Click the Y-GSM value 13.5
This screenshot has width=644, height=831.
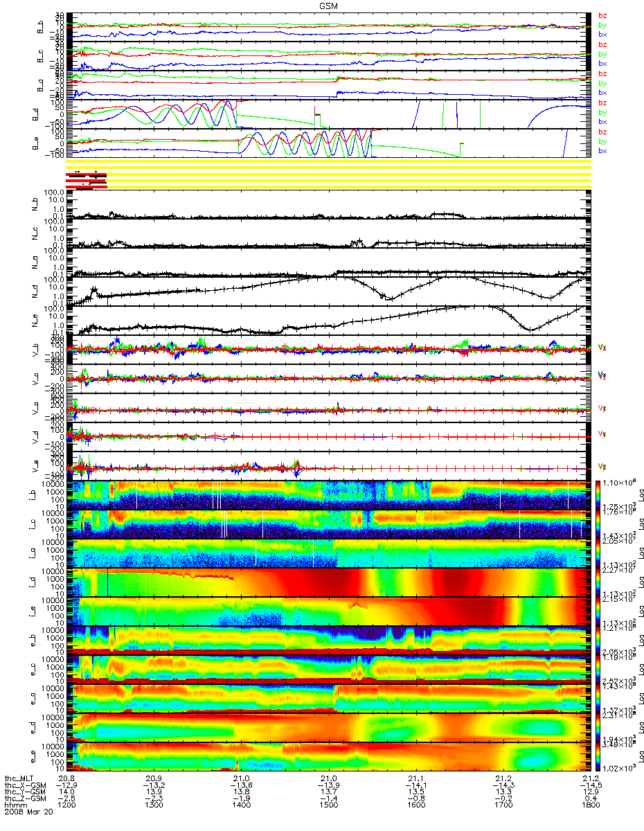[x=415, y=793]
